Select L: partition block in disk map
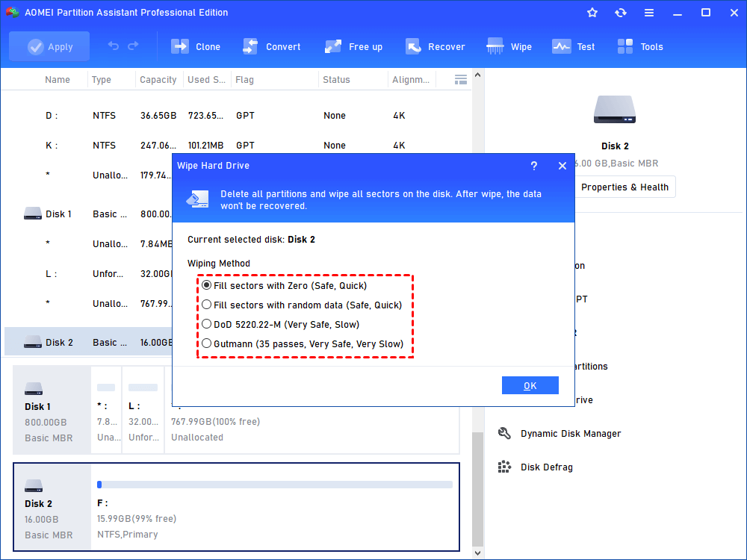747x560 pixels. [x=143, y=411]
